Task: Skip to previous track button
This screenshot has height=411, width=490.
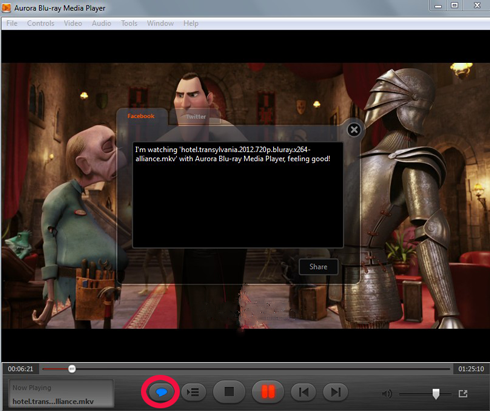Action: tap(304, 392)
